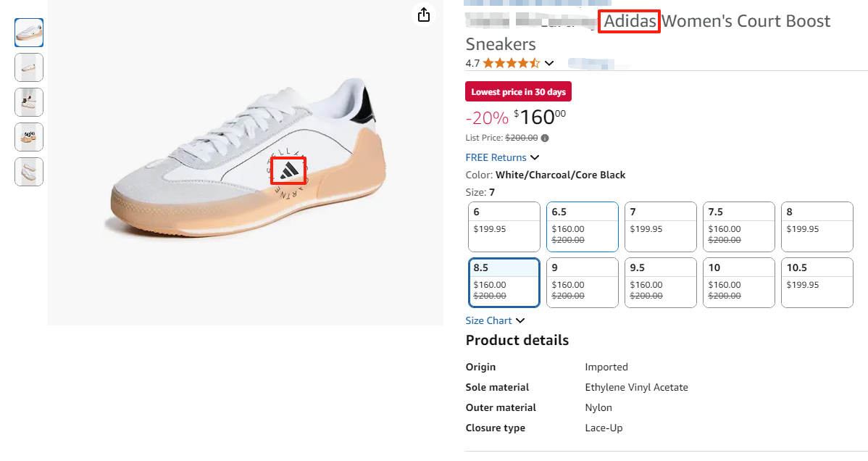This screenshot has height=461, width=868.
Task: Click the highlighted Adidas brand name
Action: click(629, 21)
